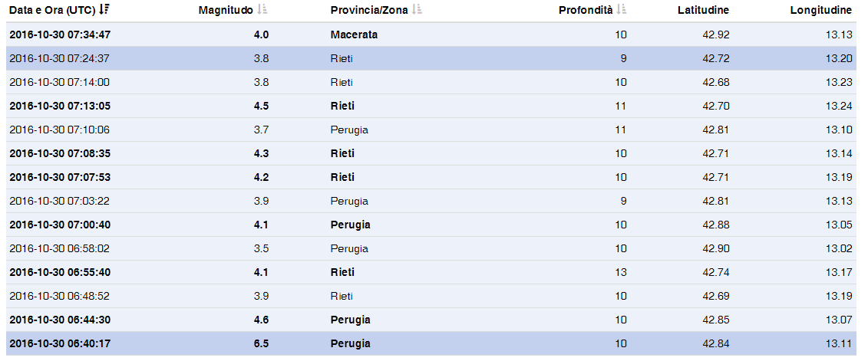Click the Latitudine column header

[x=703, y=10]
